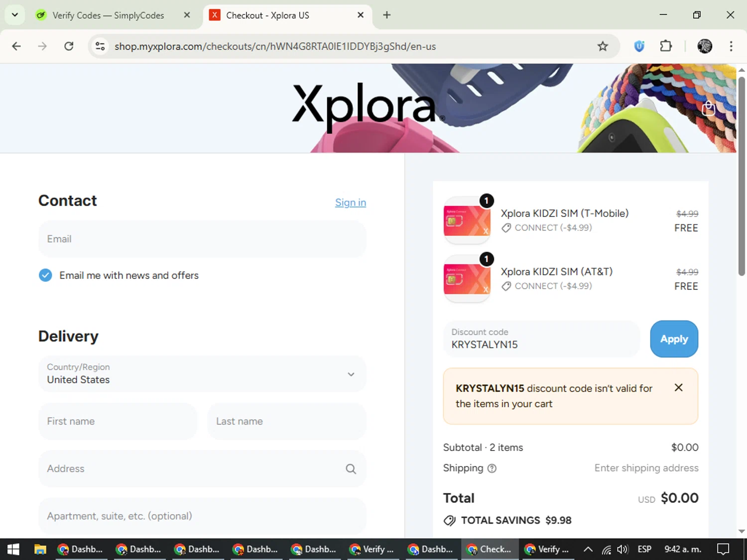Open the clock showing 9:42 a. m.
This screenshot has width=747, height=560.
683,549
